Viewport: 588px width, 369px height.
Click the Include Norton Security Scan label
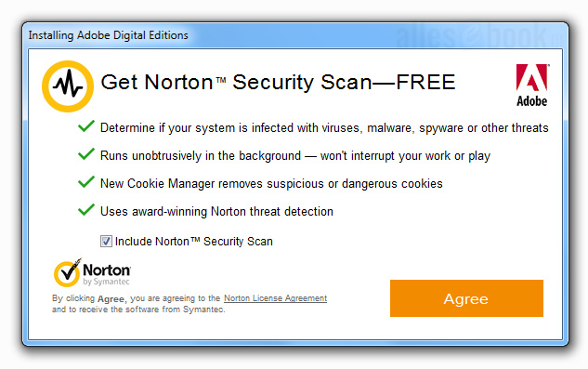pos(194,242)
